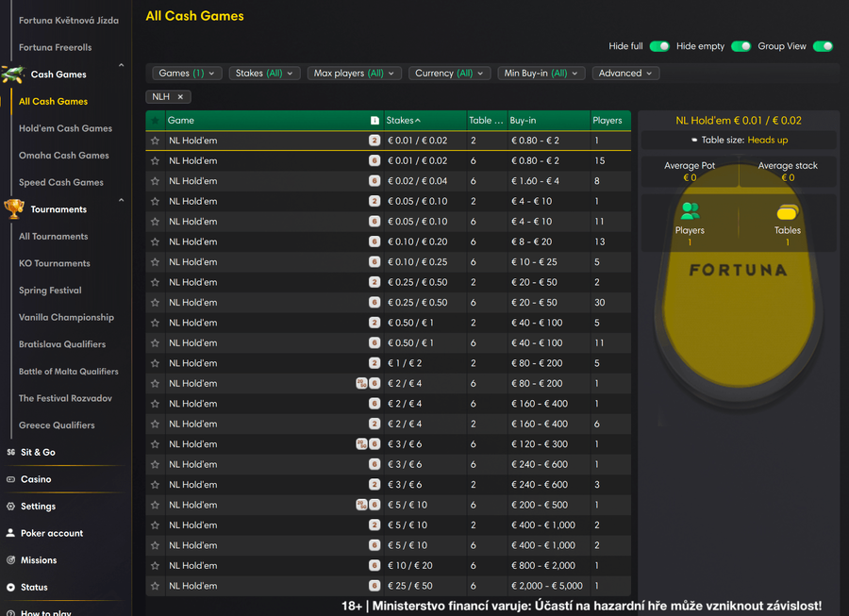Open All Cash Games in sidebar
Viewport: 849px width, 616px height.
53,101
